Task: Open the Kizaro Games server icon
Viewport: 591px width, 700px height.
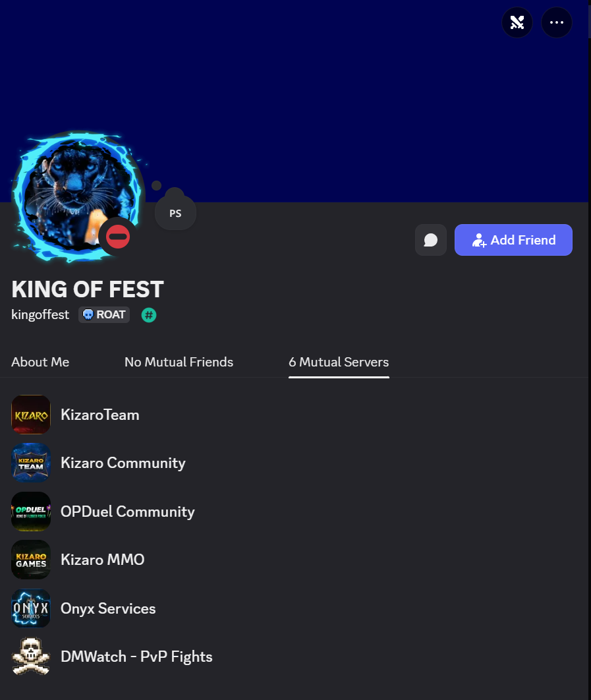Action: (31, 560)
